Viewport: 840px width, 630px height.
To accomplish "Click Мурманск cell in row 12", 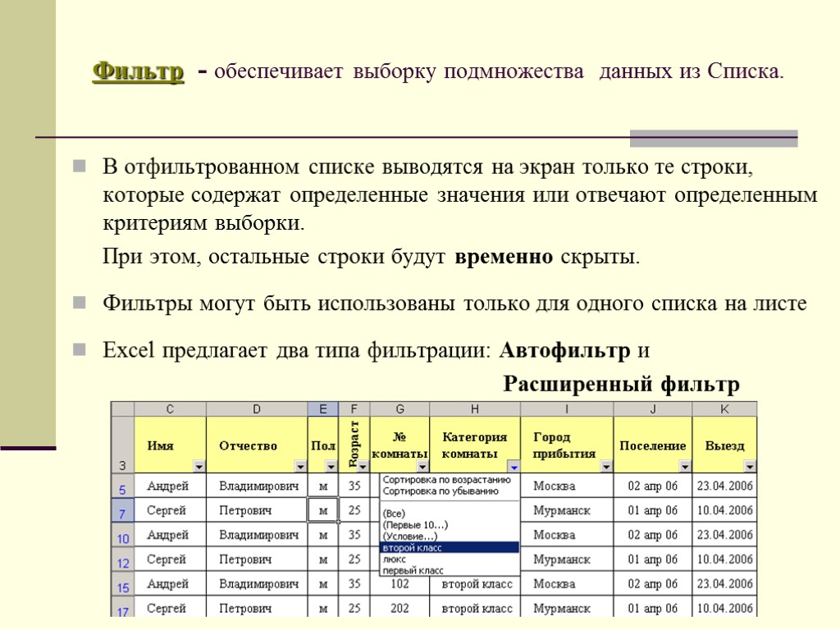I will point(567,559).
